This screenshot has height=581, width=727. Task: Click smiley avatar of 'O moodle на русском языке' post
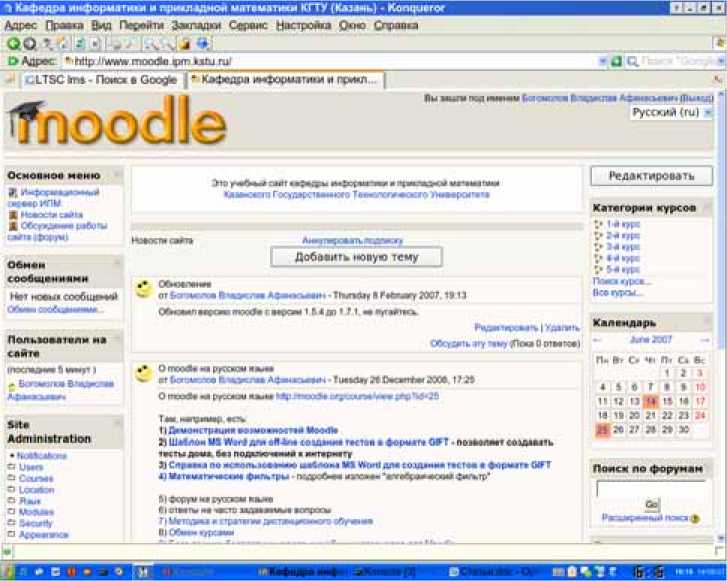[x=144, y=373]
